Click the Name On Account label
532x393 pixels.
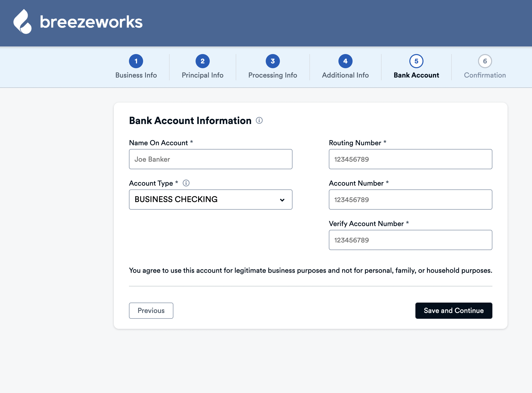pos(161,143)
